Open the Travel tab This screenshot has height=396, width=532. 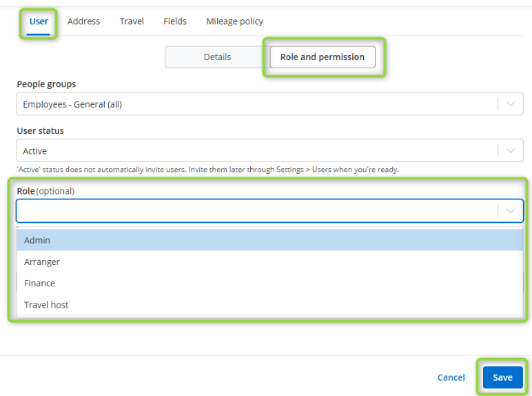132,21
